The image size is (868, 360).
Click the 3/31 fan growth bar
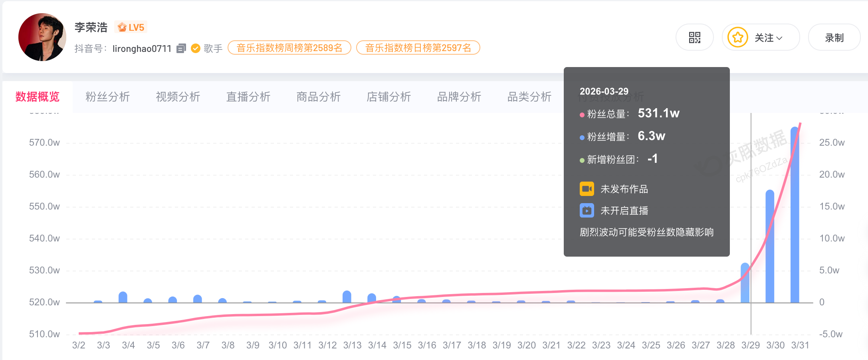tap(795, 216)
